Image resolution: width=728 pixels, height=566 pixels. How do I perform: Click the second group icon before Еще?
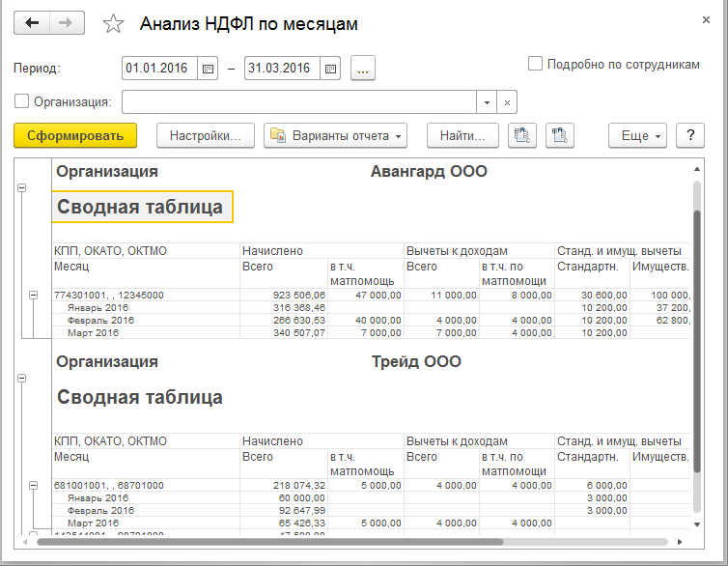[560, 136]
